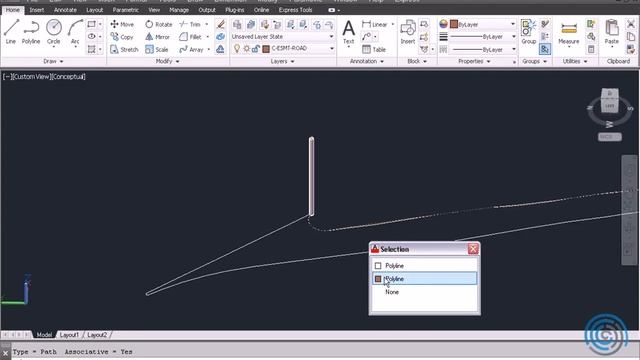Click the Paste clipboard tool
This screenshot has width=640, height=360.
pos(611,32)
